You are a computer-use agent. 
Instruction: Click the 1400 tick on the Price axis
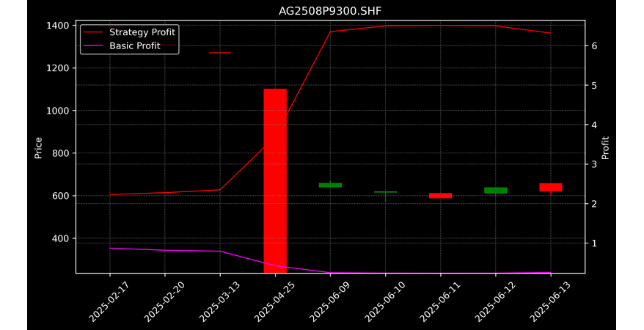(57, 26)
